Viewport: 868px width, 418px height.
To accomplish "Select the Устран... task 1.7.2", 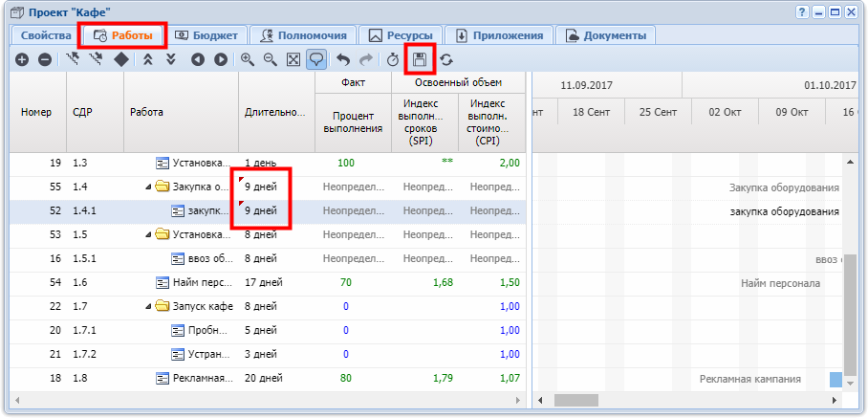I will 268,354.
